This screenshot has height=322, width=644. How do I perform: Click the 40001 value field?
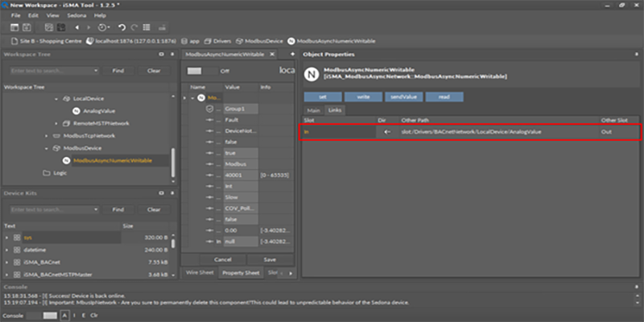pyautogui.click(x=241, y=175)
